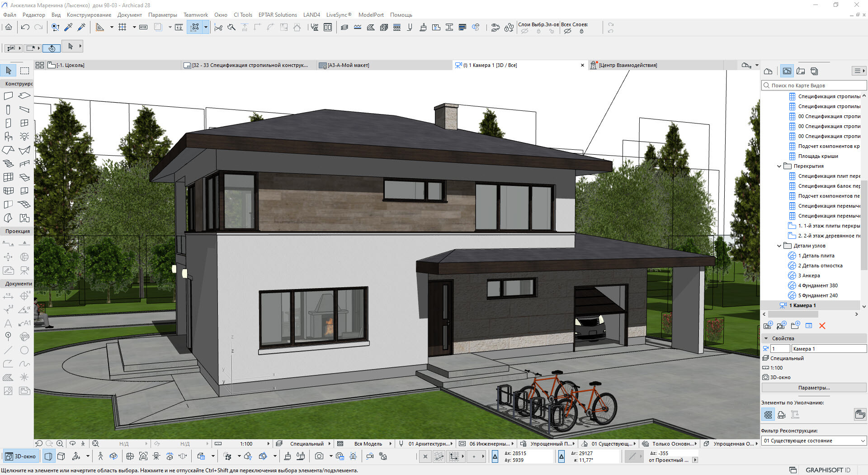Image resolution: width=868 pixels, height=475 pixels.
Task: Click the Параметры... button
Action: 814,388
